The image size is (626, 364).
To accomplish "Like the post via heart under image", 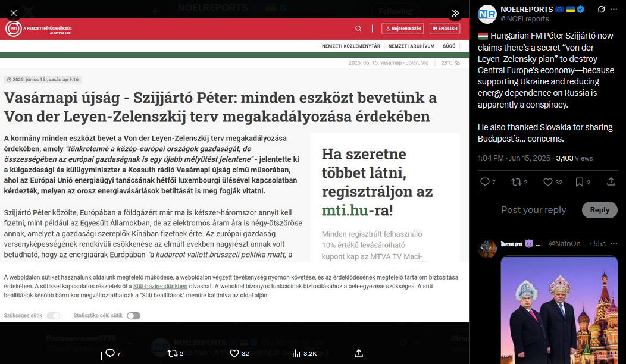I will (x=234, y=353).
